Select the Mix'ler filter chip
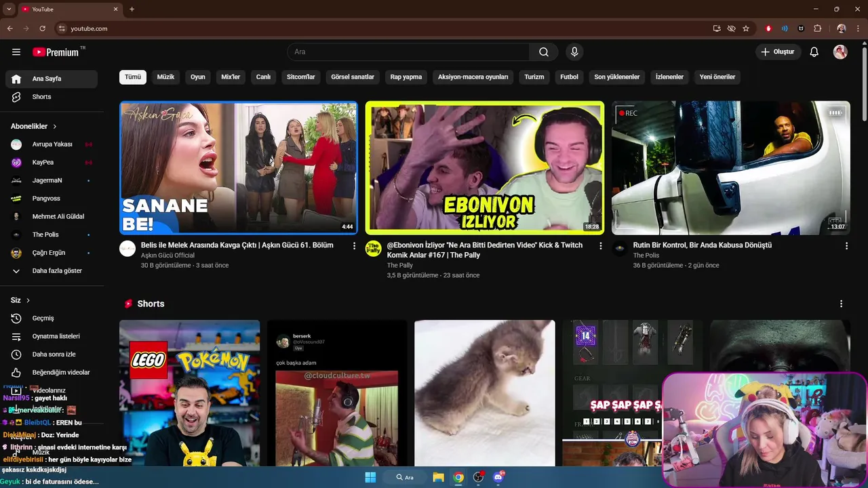The image size is (868, 488). [231, 77]
